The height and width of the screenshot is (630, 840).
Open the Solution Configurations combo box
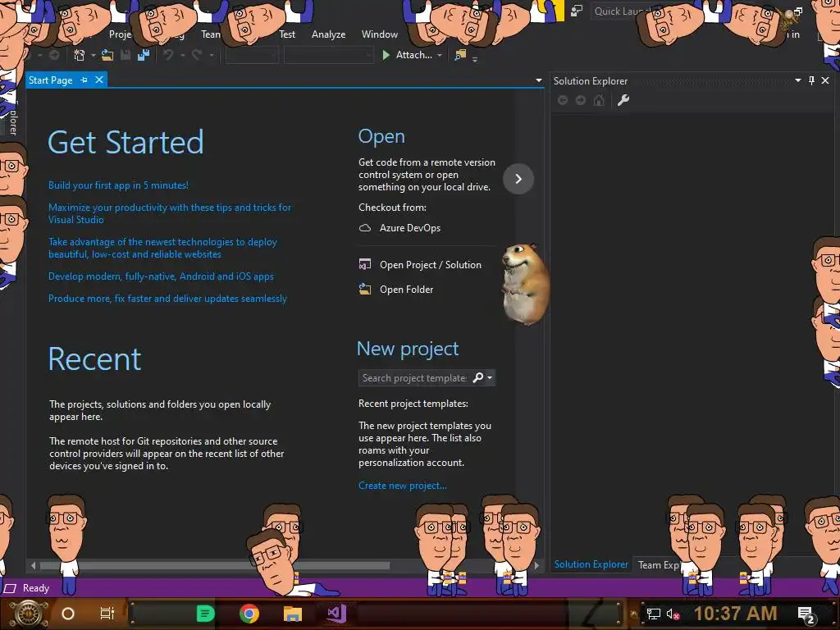[252, 55]
